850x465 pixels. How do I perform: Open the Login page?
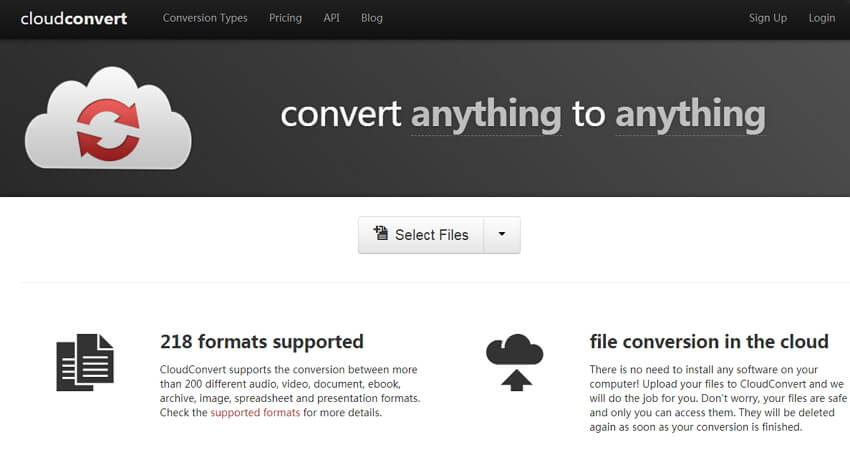pos(822,18)
